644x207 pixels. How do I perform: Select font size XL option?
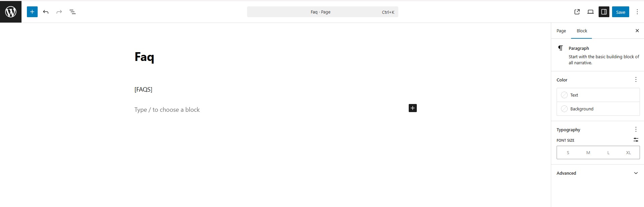[629, 152]
